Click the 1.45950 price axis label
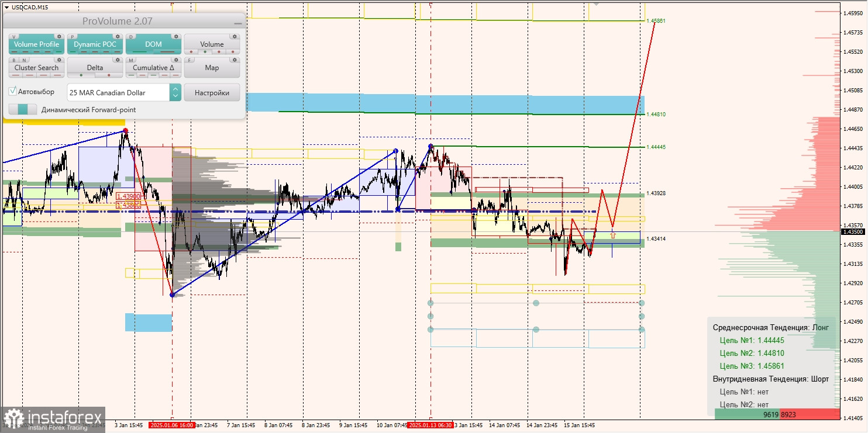The width and height of the screenshot is (868, 433). pyautogui.click(x=854, y=12)
